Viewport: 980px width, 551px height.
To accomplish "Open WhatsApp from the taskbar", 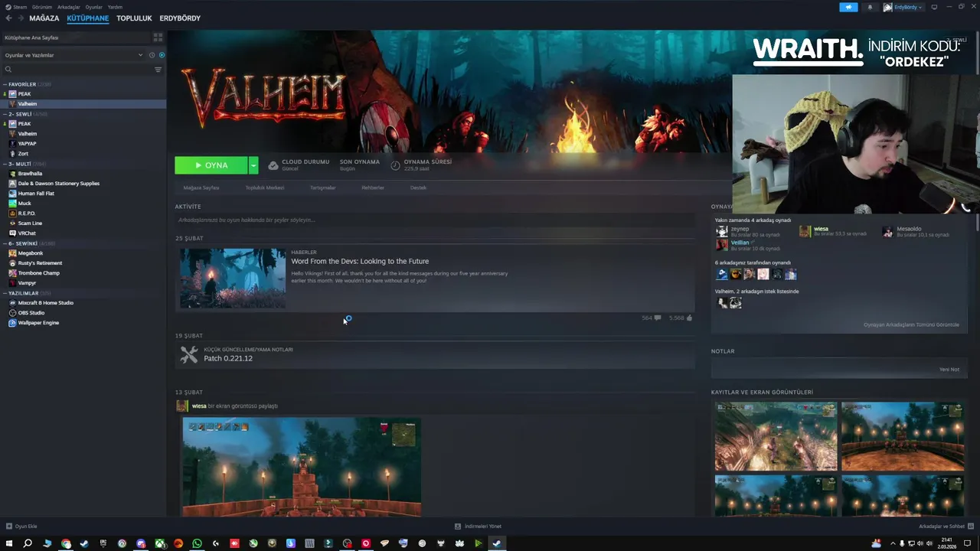I will [x=197, y=543].
